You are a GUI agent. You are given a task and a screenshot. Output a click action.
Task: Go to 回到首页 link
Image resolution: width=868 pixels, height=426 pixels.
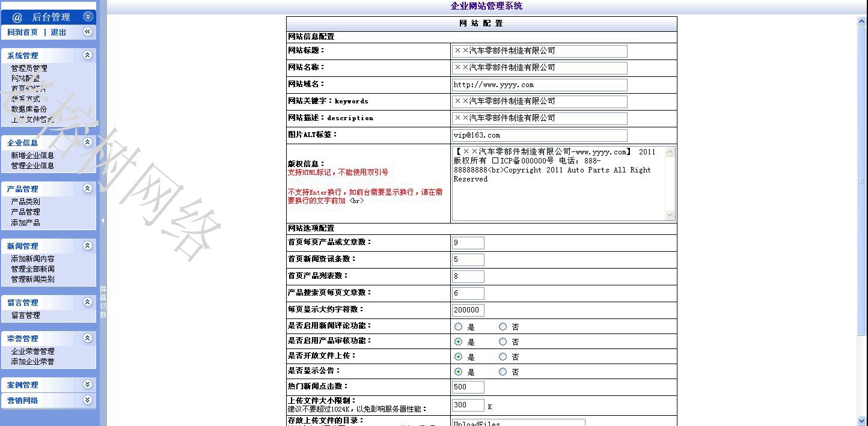click(x=22, y=32)
